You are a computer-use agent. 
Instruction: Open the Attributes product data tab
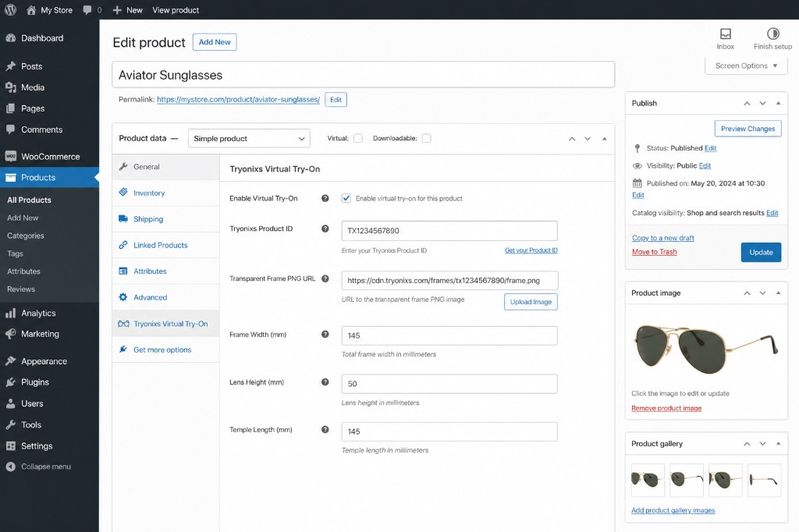click(x=165, y=271)
